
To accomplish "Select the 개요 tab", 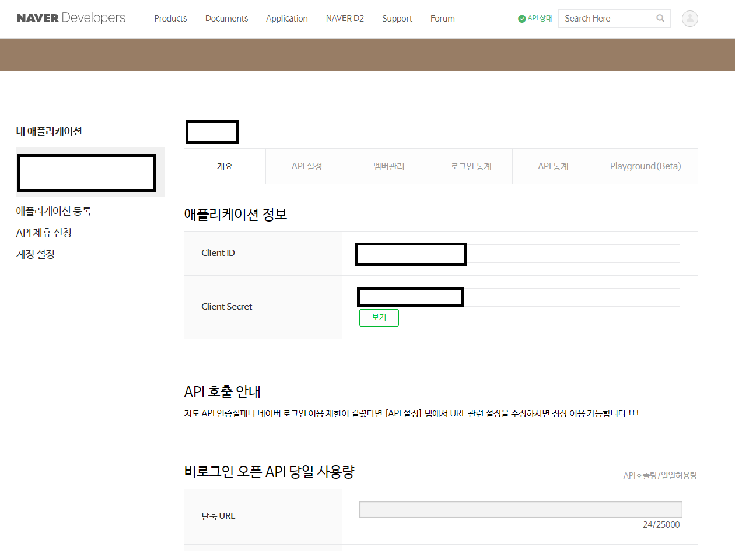I will point(225,166).
